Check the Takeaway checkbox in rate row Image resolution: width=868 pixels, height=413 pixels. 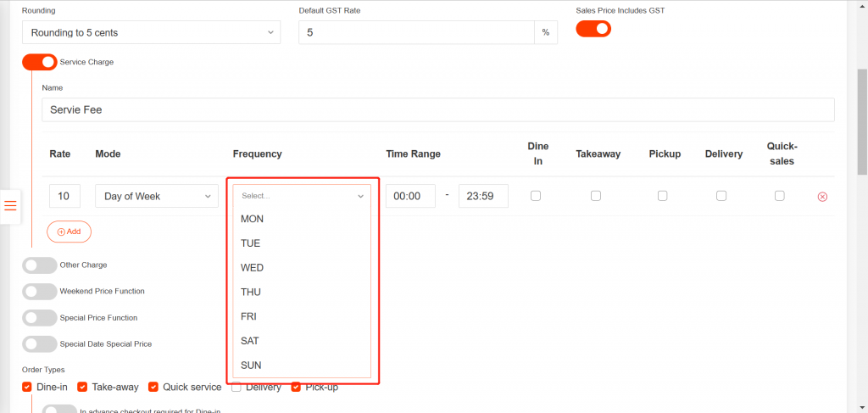[x=596, y=196]
